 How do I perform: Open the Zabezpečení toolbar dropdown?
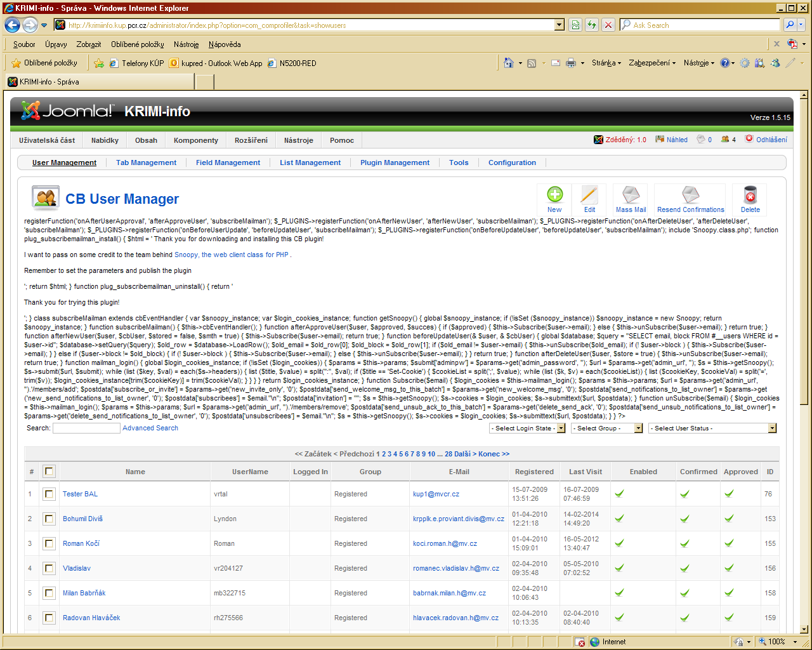652,63
